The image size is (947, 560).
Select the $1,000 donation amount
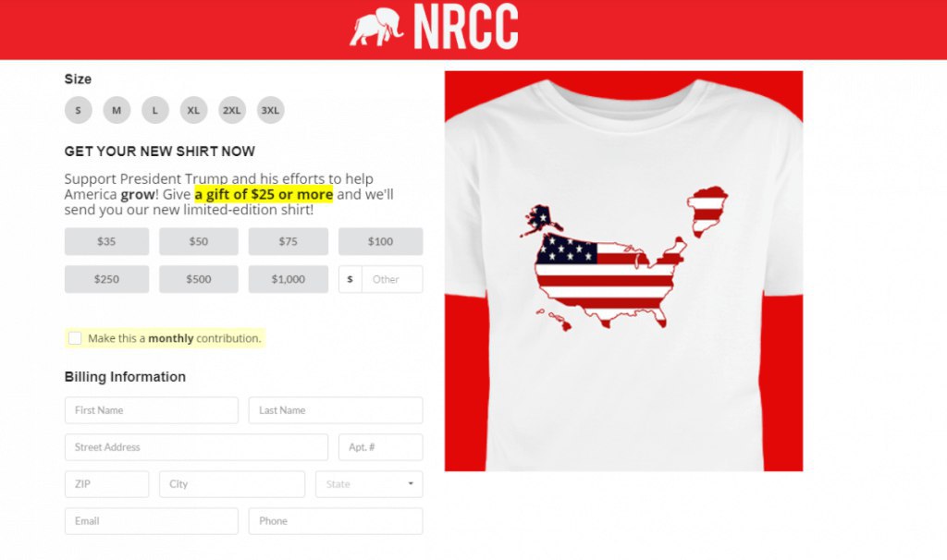(289, 279)
